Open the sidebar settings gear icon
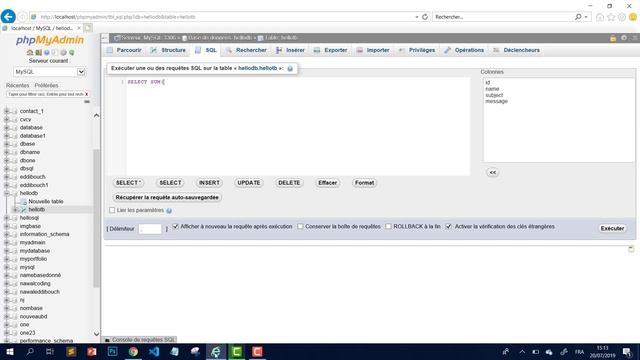 [x=63, y=53]
